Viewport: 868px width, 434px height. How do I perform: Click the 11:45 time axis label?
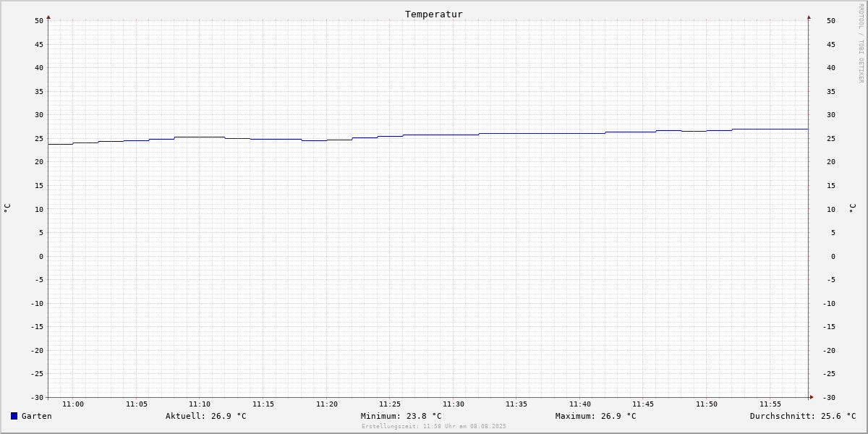pos(643,404)
